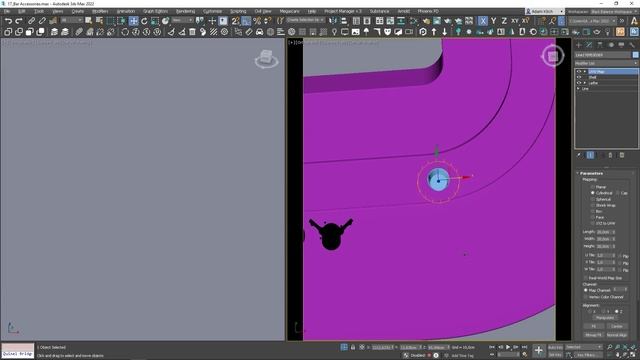Image resolution: width=640 pixels, height=360 pixels.
Task: Open the File menu
Action: (x=7, y=11)
